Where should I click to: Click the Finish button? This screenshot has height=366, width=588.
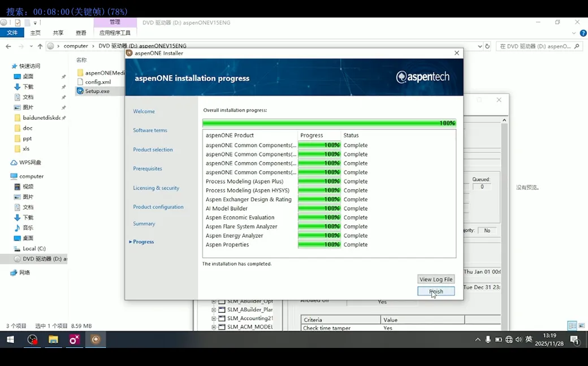click(x=436, y=291)
